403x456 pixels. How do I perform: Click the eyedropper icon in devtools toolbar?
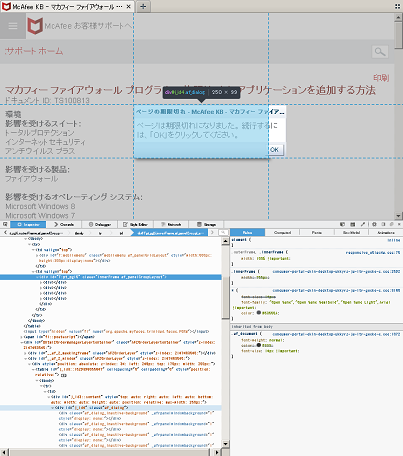[363, 224]
